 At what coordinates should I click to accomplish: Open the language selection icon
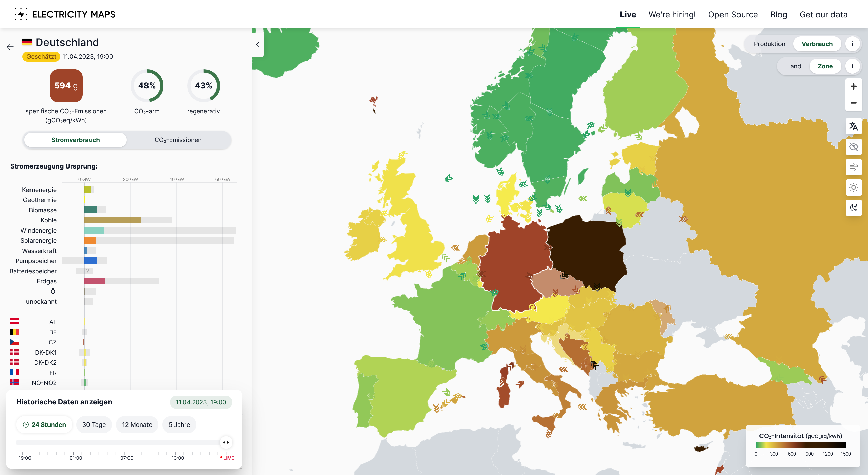point(853,126)
